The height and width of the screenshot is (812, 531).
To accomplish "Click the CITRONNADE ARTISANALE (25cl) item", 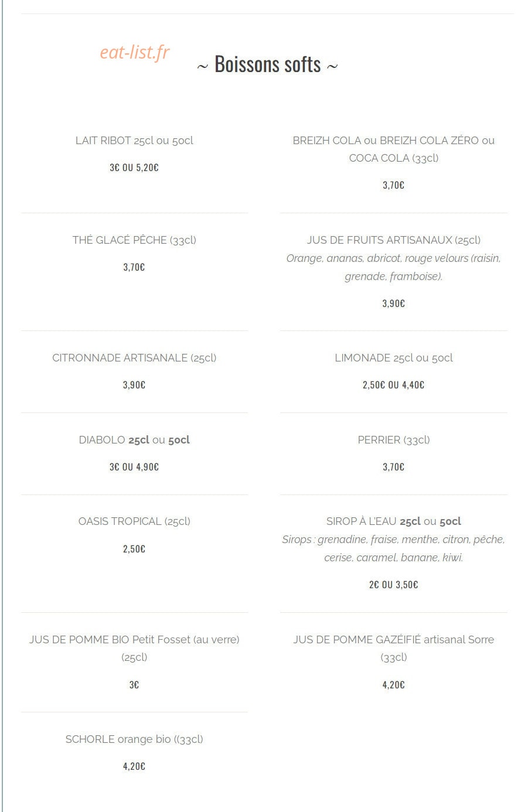I will [x=134, y=358].
